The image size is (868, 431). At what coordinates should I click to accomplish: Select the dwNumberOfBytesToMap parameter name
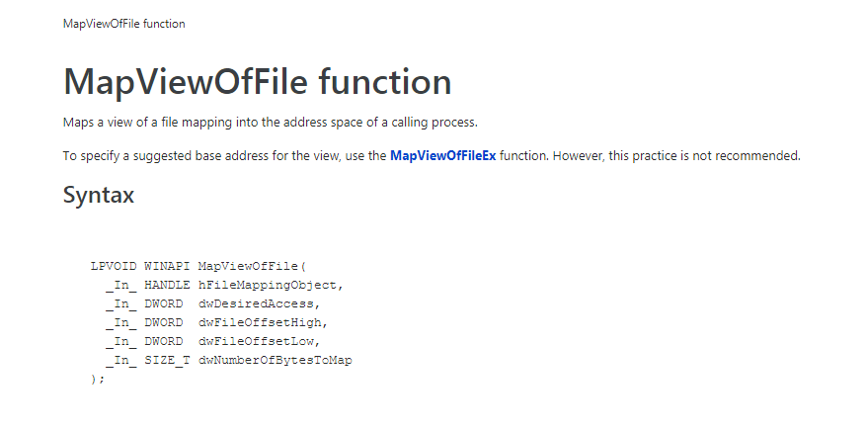point(275,360)
